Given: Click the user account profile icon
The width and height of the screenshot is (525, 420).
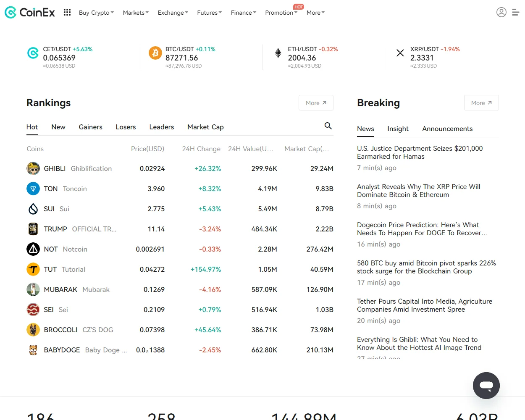Looking at the screenshot, I should point(501,12).
